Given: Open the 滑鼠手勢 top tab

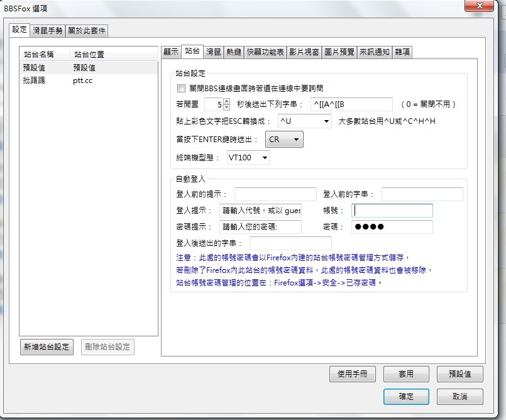Looking at the screenshot, I should point(47,31).
